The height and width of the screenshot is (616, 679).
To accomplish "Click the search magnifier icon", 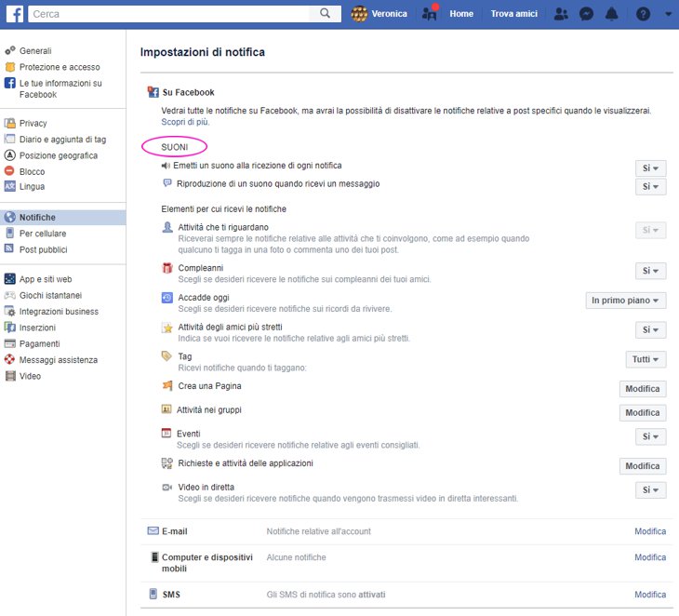I will coord(325,13).
